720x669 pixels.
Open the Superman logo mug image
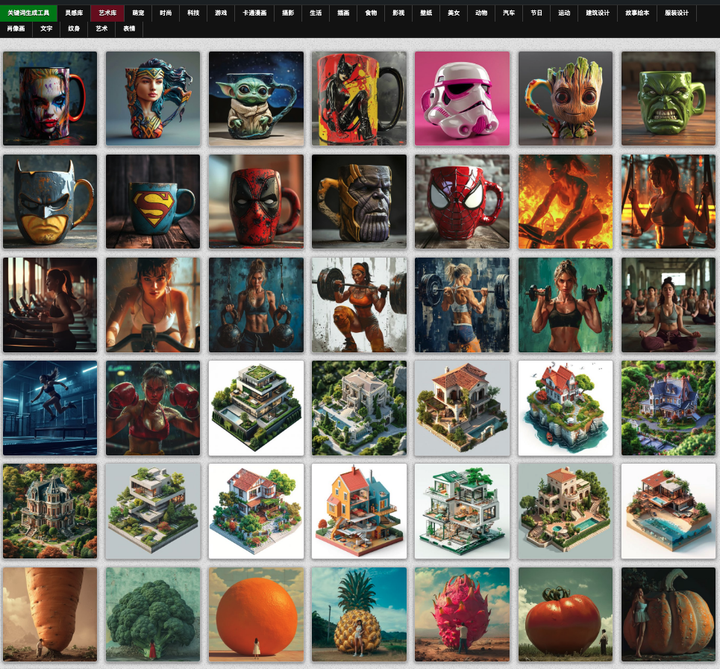coord(153,202)
